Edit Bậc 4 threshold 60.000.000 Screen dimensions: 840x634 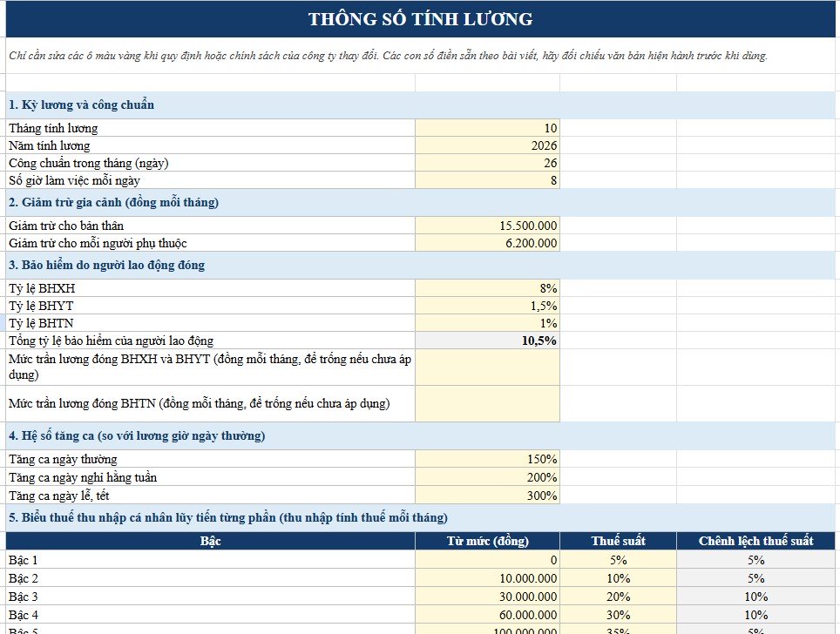point(487,614)
